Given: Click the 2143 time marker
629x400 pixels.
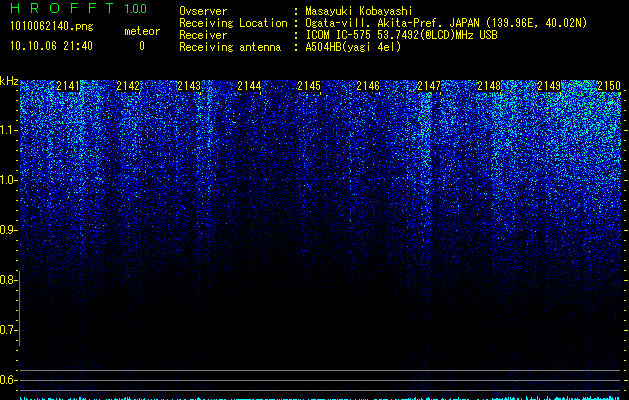Looking at the screenshot, I should pyautogui.click(x=189, y=86).
